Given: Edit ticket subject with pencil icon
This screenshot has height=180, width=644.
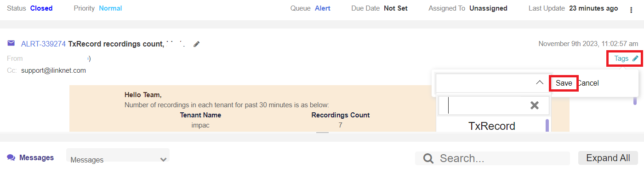Looking at the screenshot, I should pos(197,44).
